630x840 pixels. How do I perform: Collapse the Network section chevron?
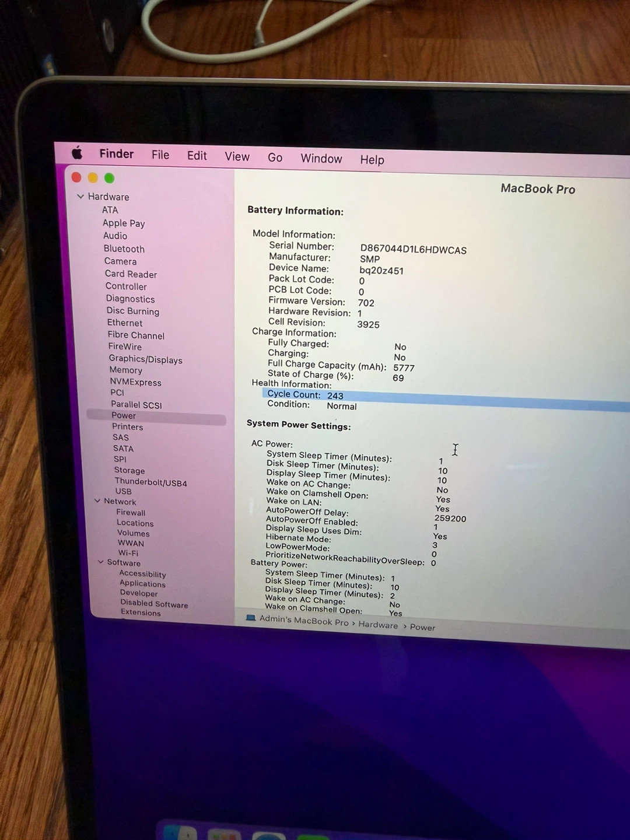[x=97, y=501]
